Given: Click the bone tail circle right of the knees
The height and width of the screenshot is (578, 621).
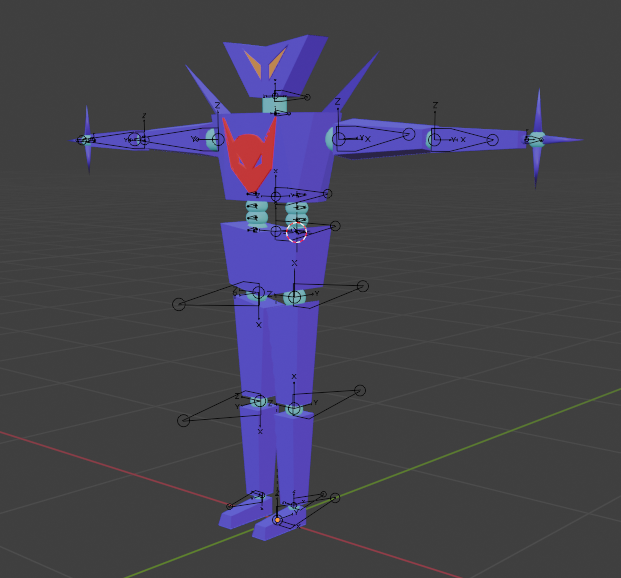Looking at the screenshot, I should [x=360, y=391].
